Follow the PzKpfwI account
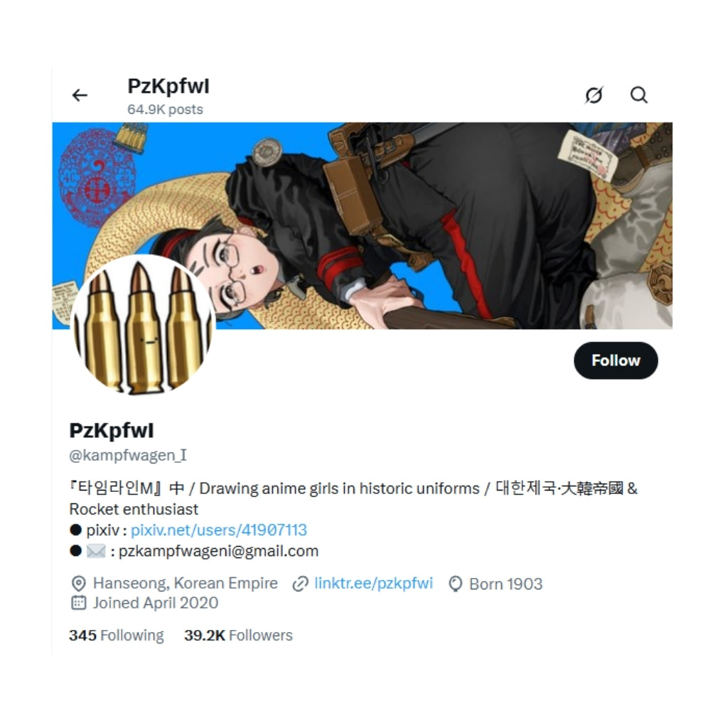Image resolution: width=728 pixels, height=728 pixels. (x=616, y=360)
